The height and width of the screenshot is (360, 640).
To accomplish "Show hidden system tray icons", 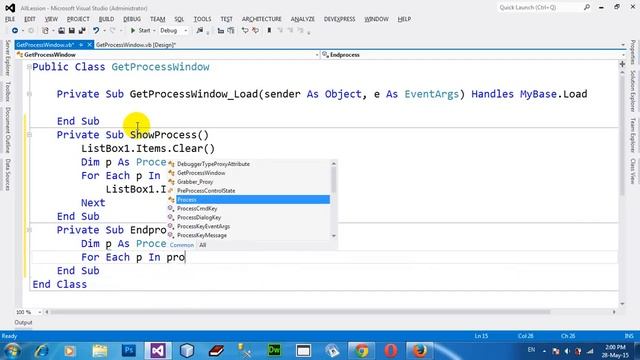I will pos(544,351).
